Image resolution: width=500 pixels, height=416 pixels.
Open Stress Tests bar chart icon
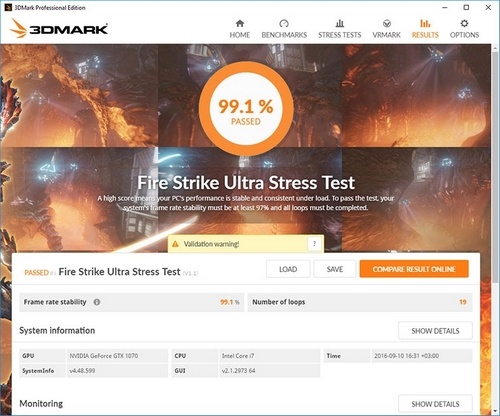[x=340, y=23]
